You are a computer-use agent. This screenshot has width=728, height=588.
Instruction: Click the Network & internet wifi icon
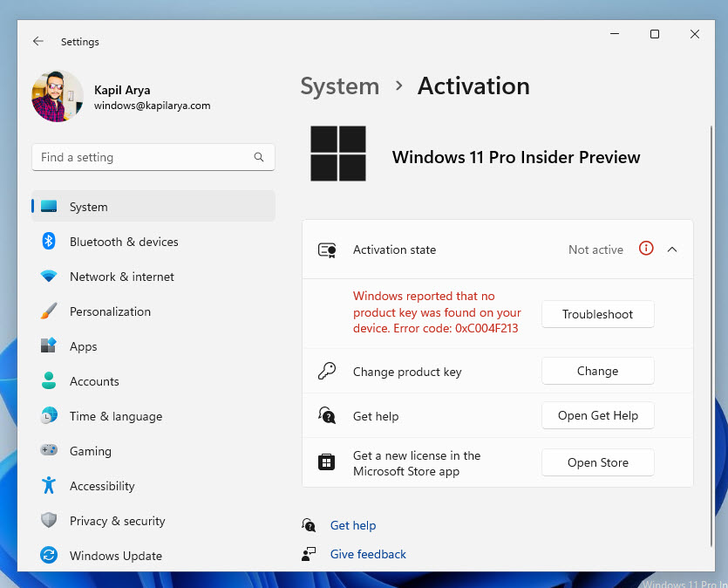tap(50, 277)
